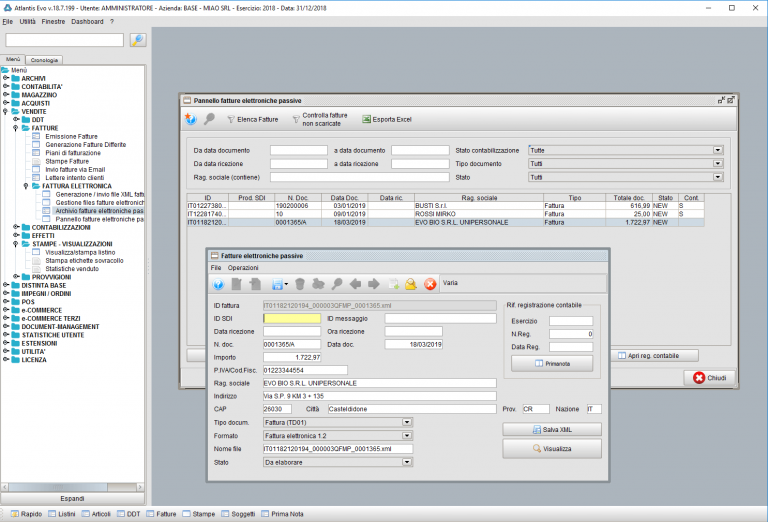
Task: Click the search magnifier icon beside the search box
Action: tap(138, 40)
